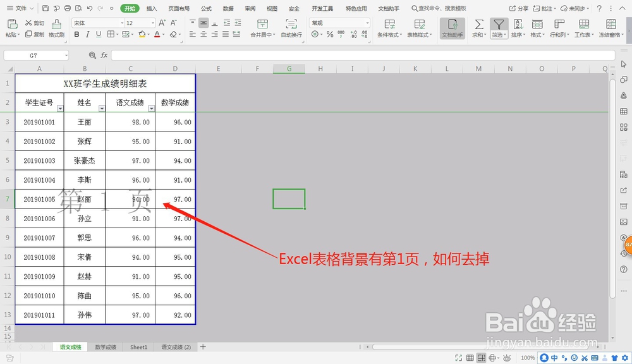632x364 pixels.
Task: Collapse the ribbon with the up chevron
Action: click(x=623, y=8)
